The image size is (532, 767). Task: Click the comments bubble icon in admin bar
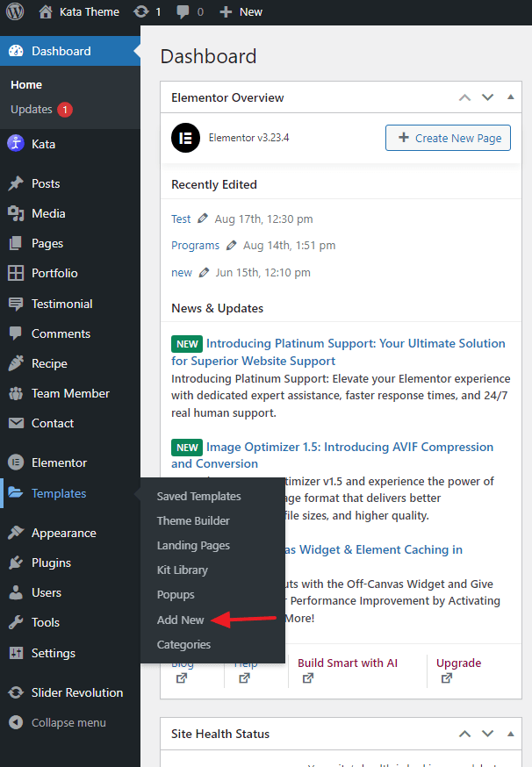tap(184, 12)
